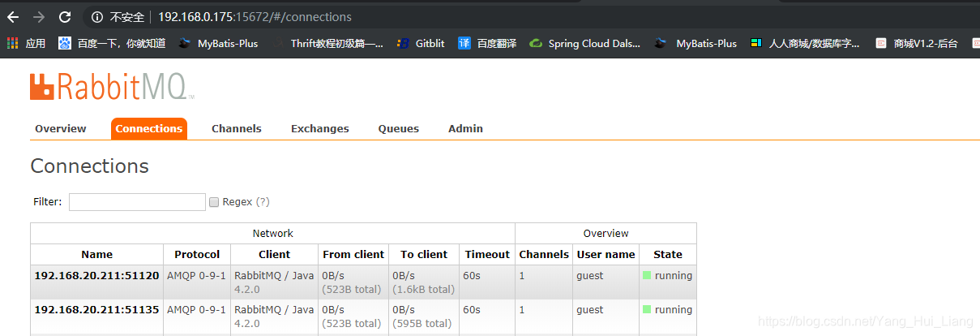Go to the Exchanges tab

coord(320,128)
